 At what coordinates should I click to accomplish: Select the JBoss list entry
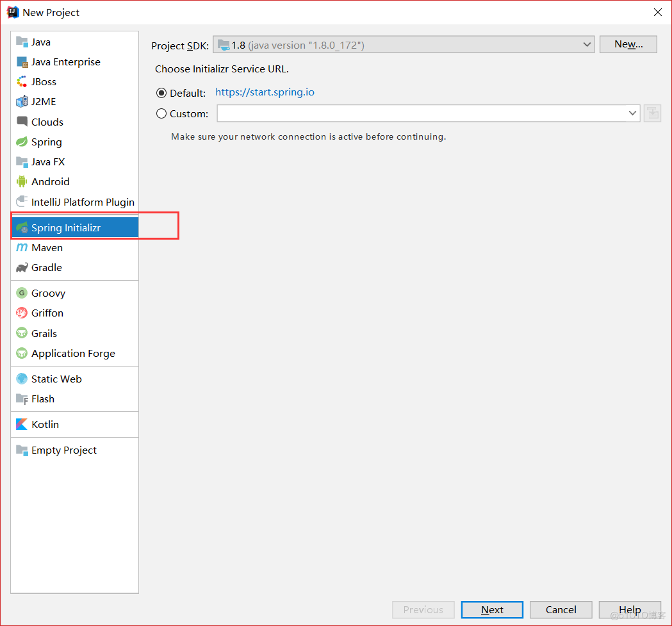pos(74,82)
